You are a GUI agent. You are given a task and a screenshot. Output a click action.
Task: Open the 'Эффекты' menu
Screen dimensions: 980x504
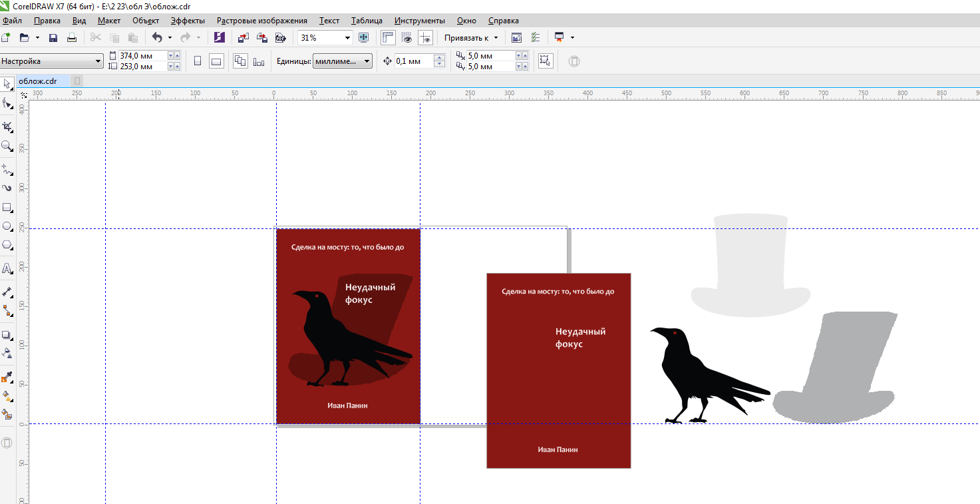(188, 21)
